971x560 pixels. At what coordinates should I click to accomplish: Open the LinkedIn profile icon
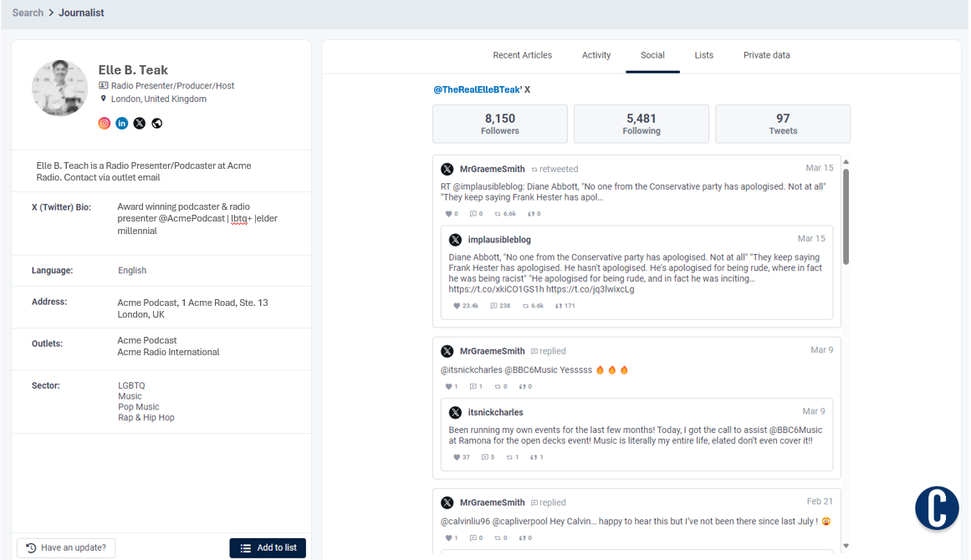122,124
